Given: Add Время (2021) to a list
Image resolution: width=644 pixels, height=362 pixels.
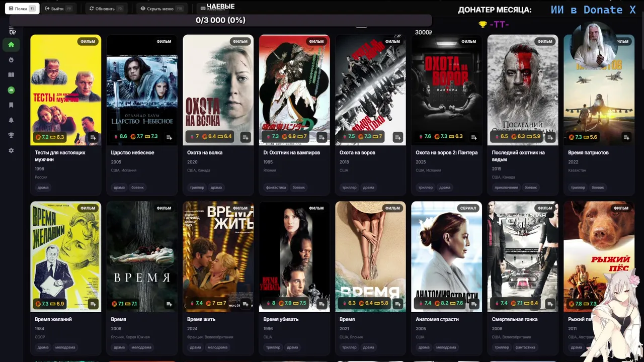Looking at the screenshot, I should (398, 304).
